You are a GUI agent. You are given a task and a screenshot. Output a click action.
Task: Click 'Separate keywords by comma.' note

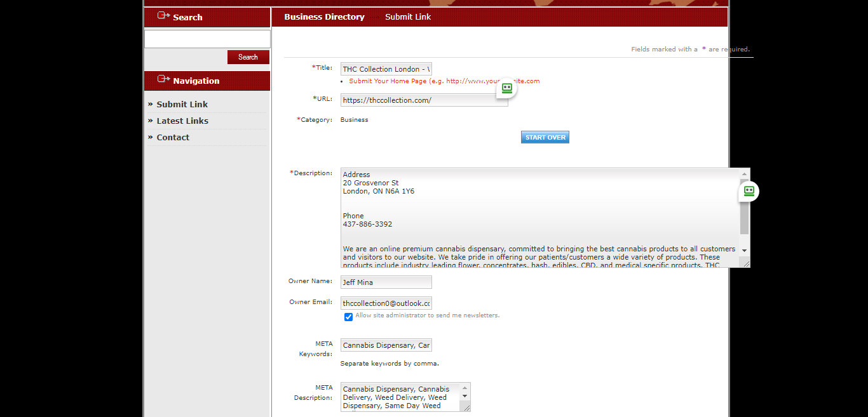tap(390, 364)
